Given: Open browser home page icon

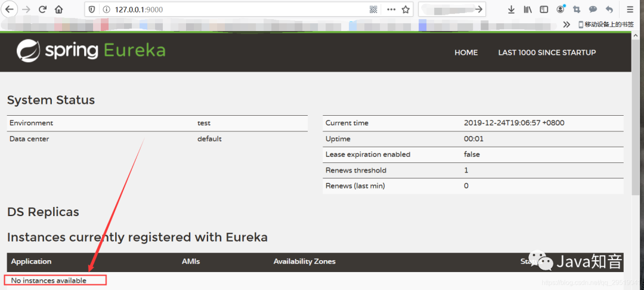Looking at the screenshot, I should [58, 10].
